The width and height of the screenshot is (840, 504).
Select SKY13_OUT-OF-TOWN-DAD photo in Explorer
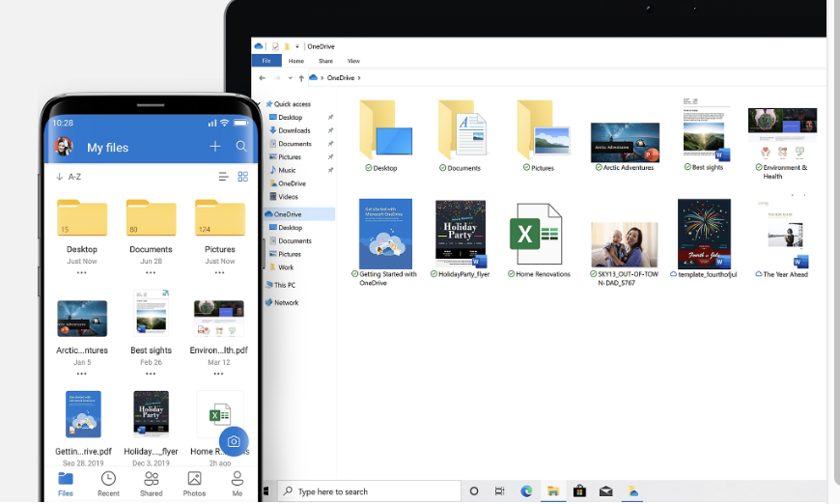coord(625,254)
